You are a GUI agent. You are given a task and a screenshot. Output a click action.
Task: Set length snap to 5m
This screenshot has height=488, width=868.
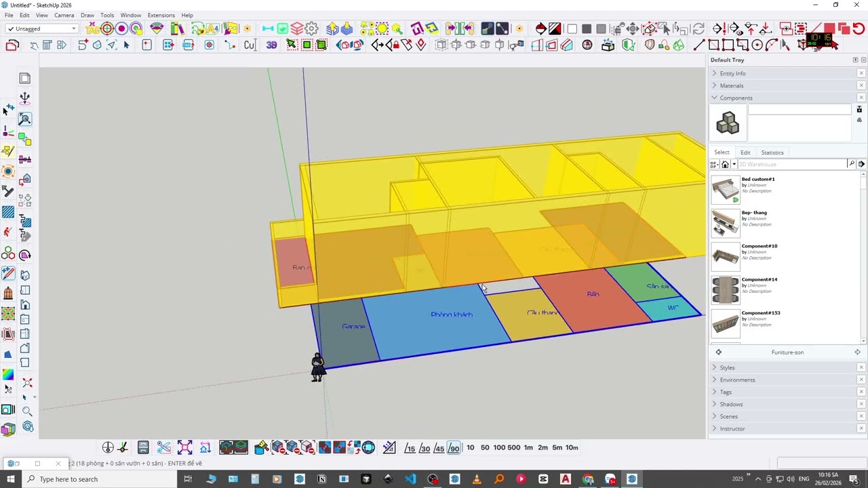557,447
